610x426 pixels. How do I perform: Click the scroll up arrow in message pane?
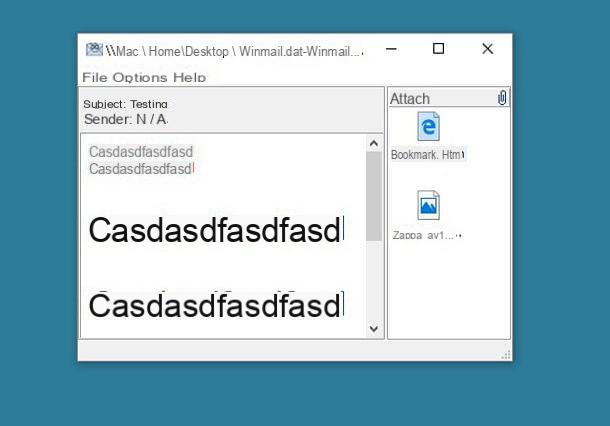374,143
